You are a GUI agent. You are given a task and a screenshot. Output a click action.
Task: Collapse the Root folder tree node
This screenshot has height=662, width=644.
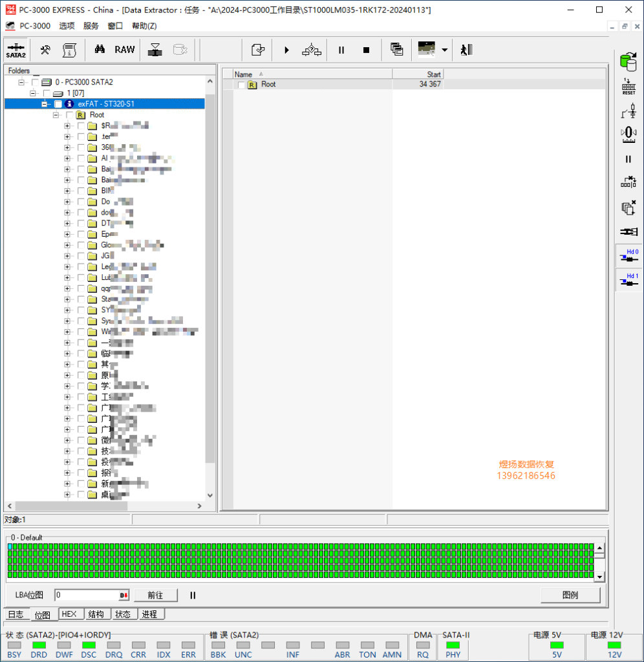point(56,115)
